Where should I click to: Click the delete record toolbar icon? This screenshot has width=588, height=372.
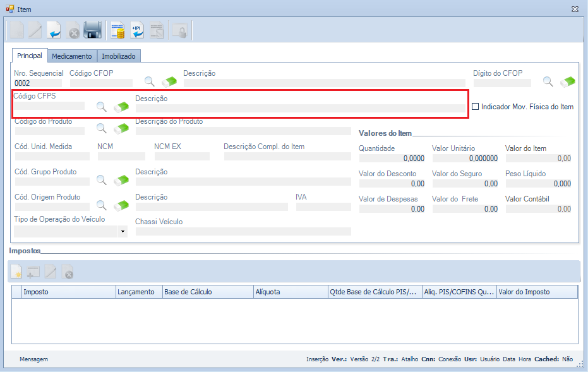(x=73, y=30)
